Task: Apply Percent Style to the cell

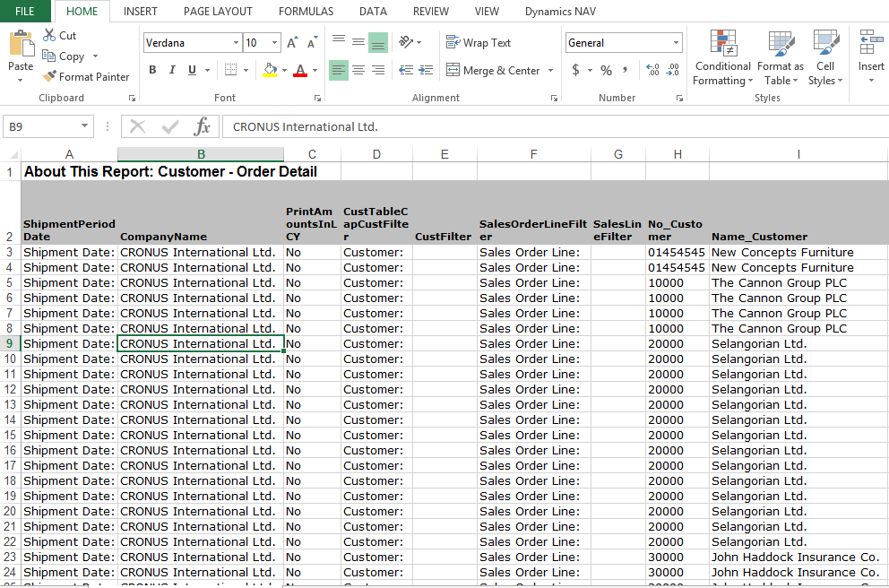Action: click(x=606, y=68)
